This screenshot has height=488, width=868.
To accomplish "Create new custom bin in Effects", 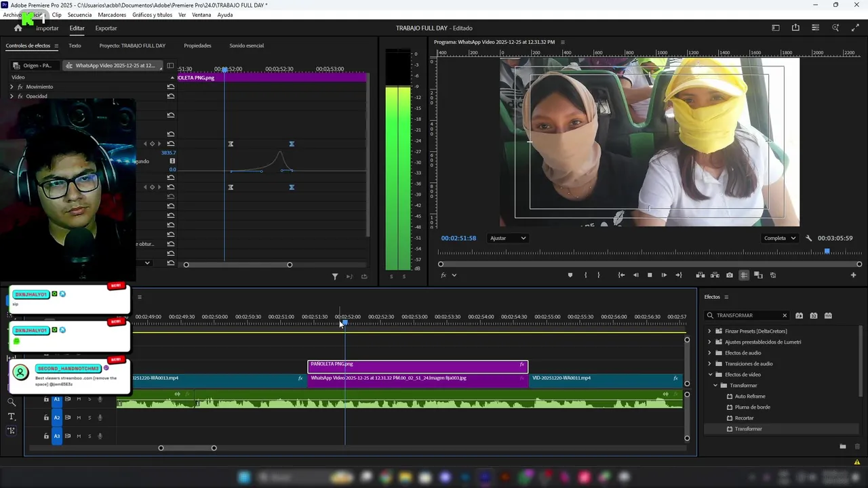I will point(843,447).
